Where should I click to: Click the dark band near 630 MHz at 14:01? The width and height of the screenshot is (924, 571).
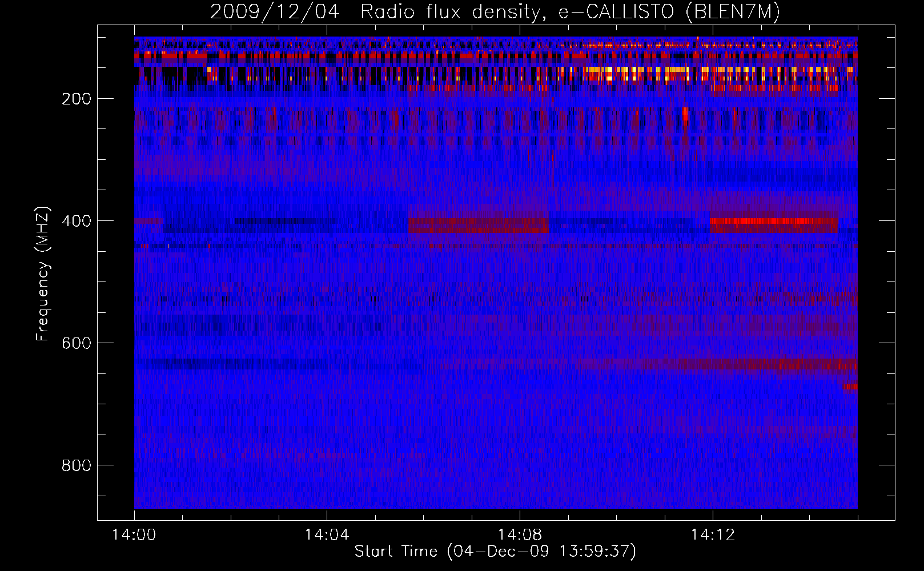pos(228,364)
